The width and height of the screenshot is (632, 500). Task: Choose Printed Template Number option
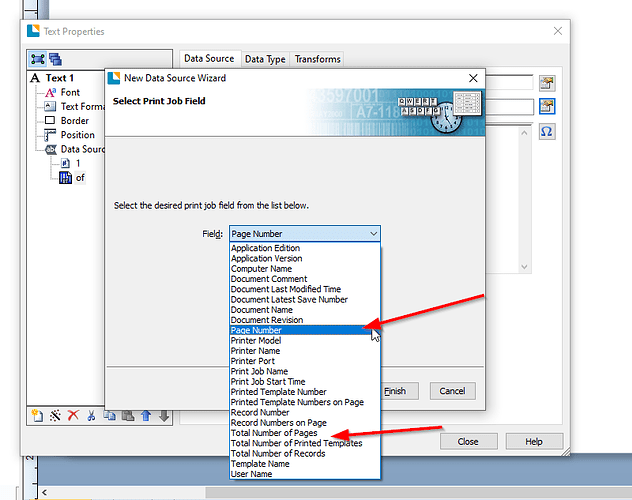pos(305,392)
